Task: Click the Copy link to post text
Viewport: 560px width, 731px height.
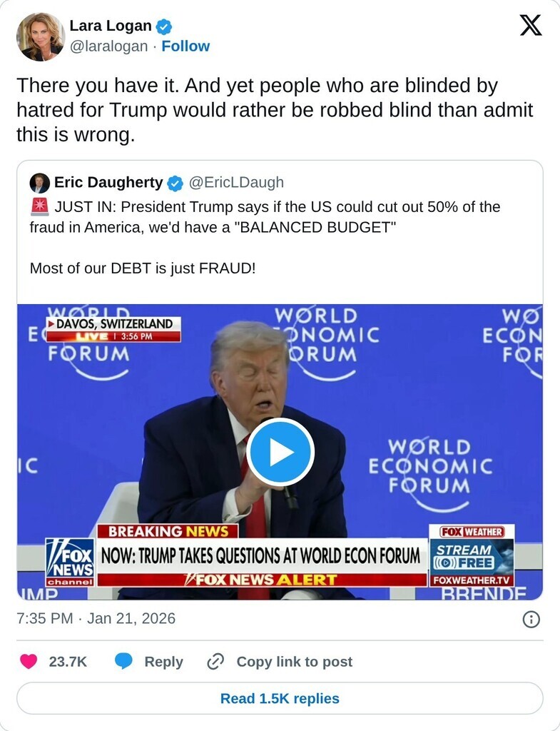Action: (295, 662)
